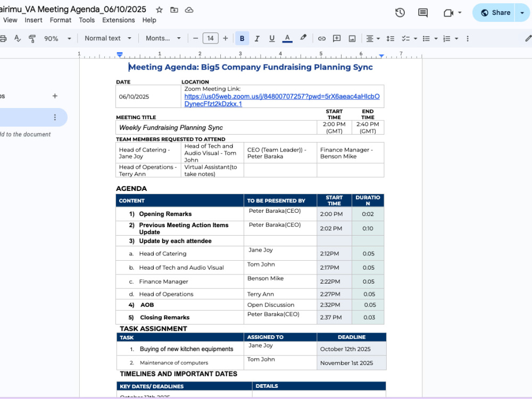Open the Montserrat font dropdown
Viewport: 532px width, 399px height.
[x=163, y=38]
